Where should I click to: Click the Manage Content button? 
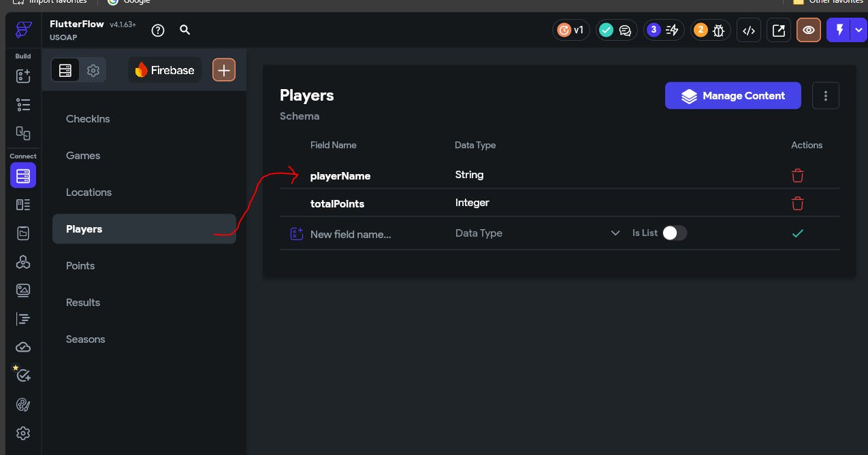[733, 96]
